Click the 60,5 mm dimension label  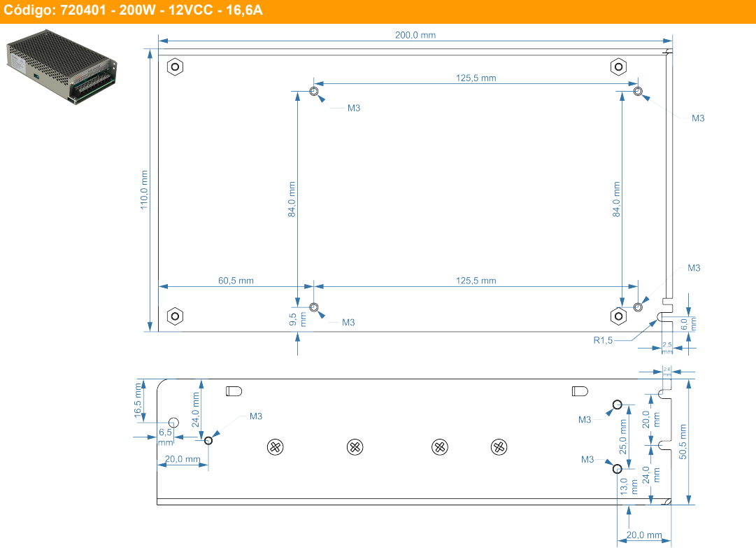[x=236, y=281]
